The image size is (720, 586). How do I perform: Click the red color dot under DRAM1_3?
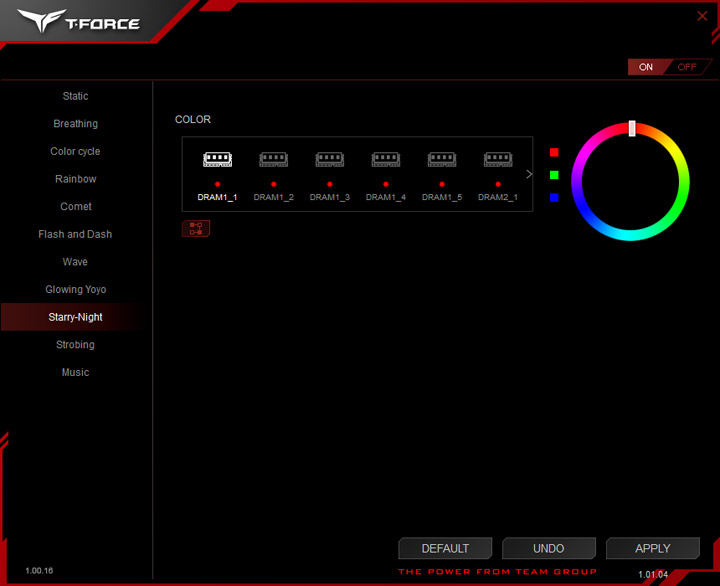click(x=330, y=184)
